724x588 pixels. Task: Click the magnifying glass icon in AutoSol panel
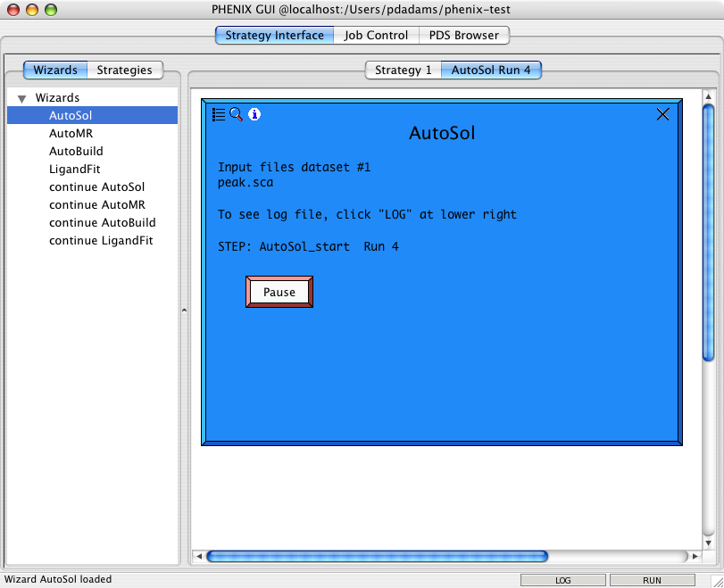coord(236,114)
